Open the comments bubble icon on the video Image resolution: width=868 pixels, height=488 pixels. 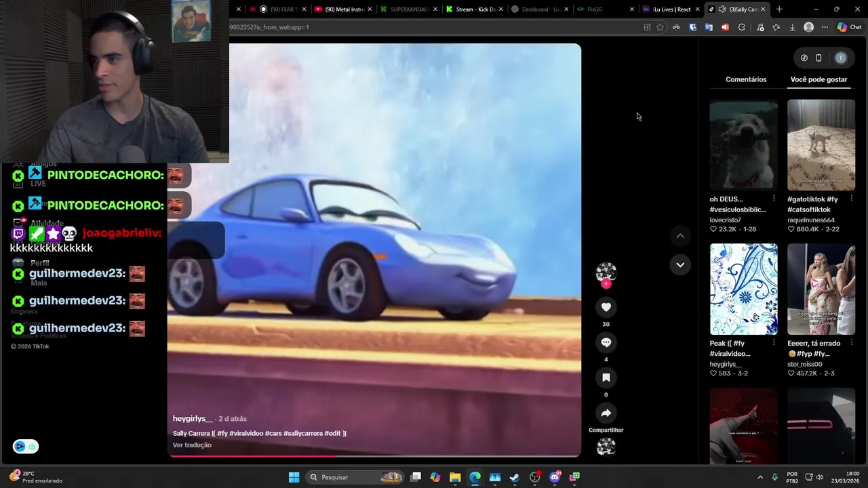pyautogui.click(x=606, y=342)
